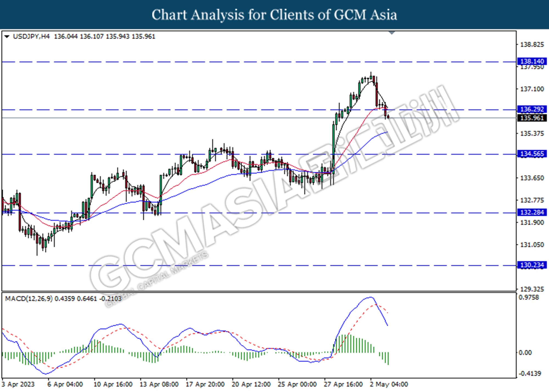Click the 134.565 support level label
The image size is (549, 392).
pyautogui.click(x=532, y=154)
